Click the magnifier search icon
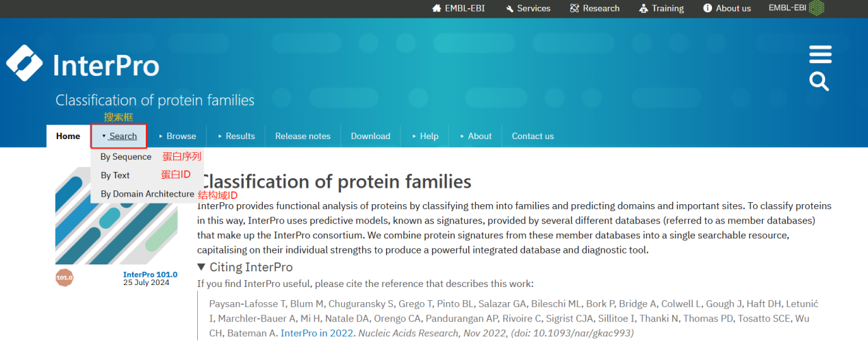This screenshot has width=868, height=359. point(819,82)
